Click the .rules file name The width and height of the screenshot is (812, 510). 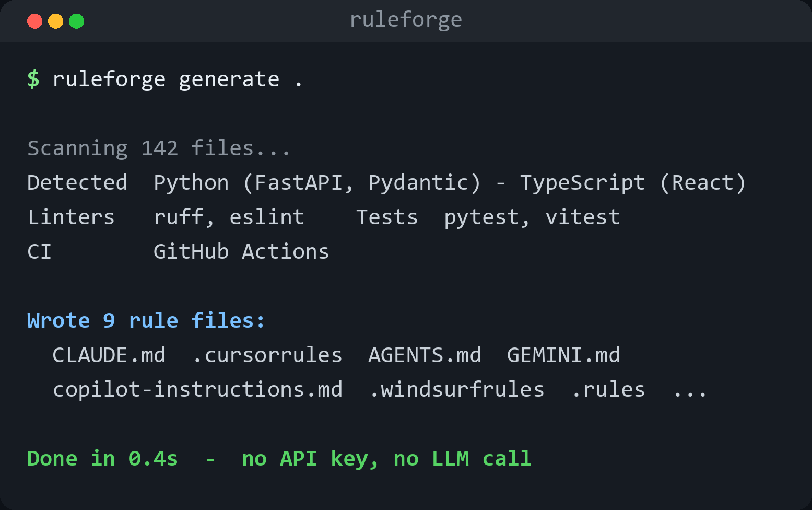click(609, 390)
